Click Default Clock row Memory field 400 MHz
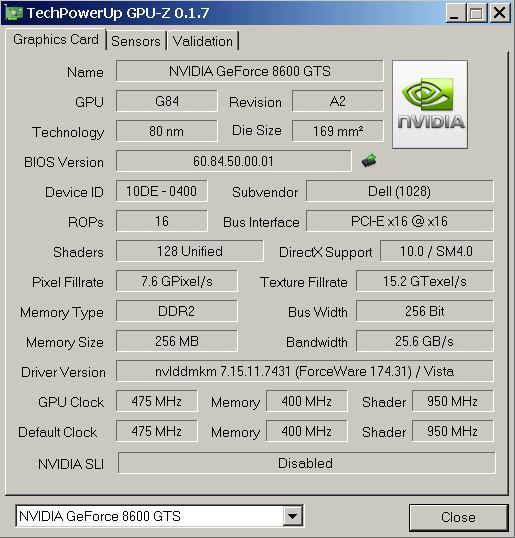 [x=307, y=431]
